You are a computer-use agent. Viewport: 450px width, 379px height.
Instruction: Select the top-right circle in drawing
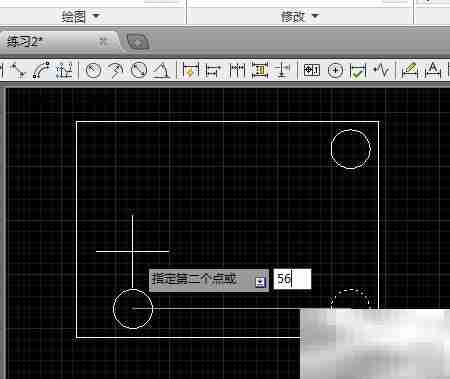coord(351,149)
